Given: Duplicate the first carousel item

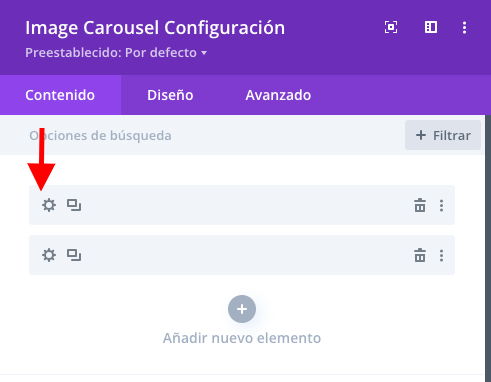Looking at the screenshot, I should (74, 205).
